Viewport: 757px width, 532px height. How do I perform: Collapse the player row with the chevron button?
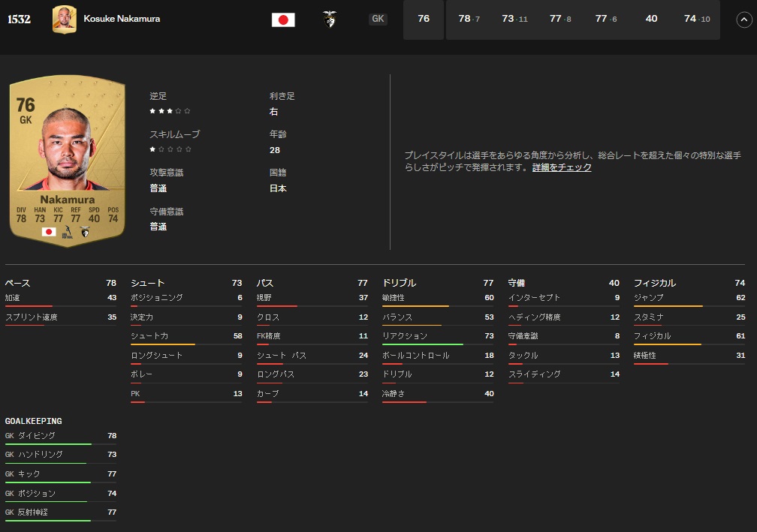coord(743,20)
